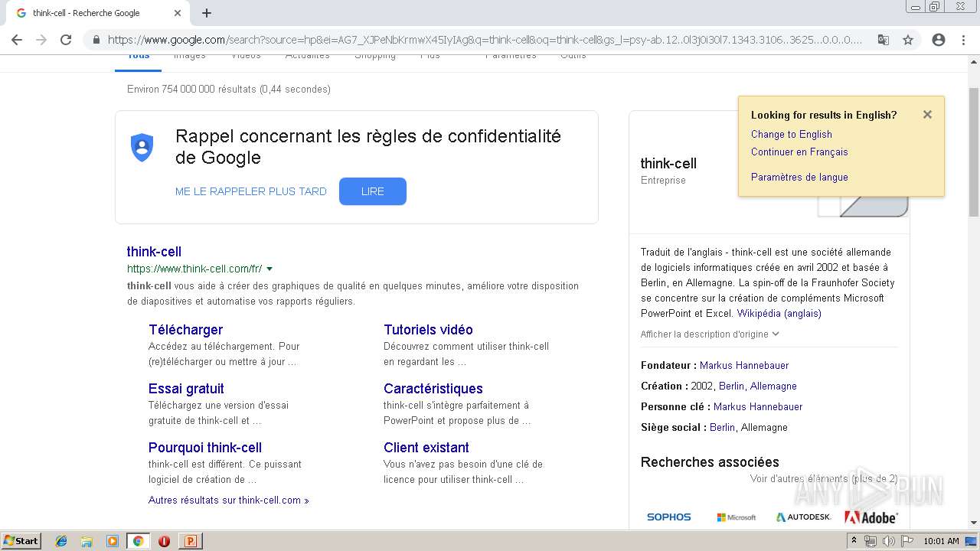Open the PowerPoint taskbar icon
The height and width of the screenshot is (551, 980).
[x=190, y=541]
